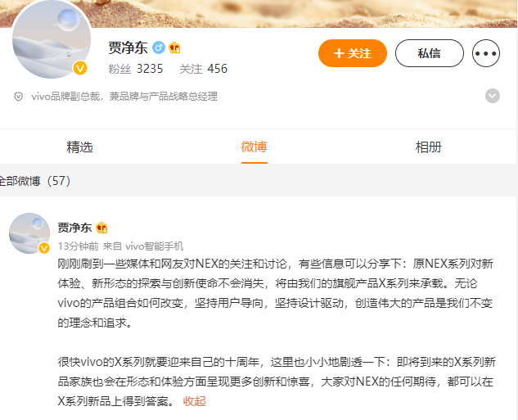Open the 相册 tab
Screen dimensions: 518x420
[x=428, y=147]
